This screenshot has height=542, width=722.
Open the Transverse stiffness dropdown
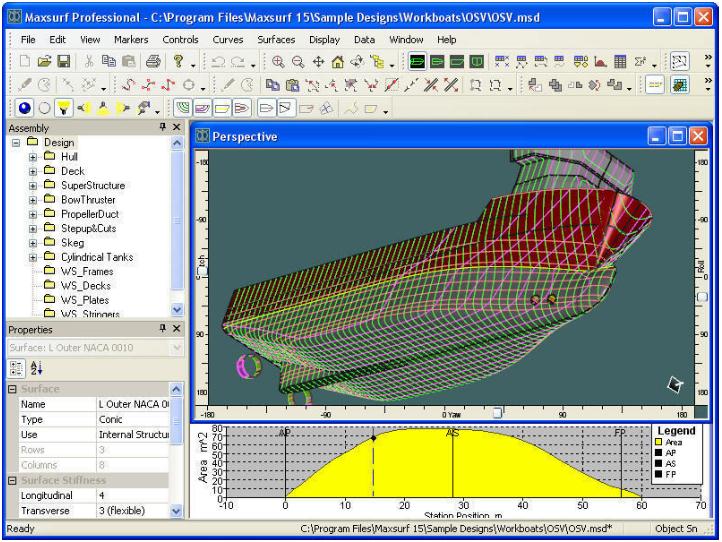click(x=177, y=510)
